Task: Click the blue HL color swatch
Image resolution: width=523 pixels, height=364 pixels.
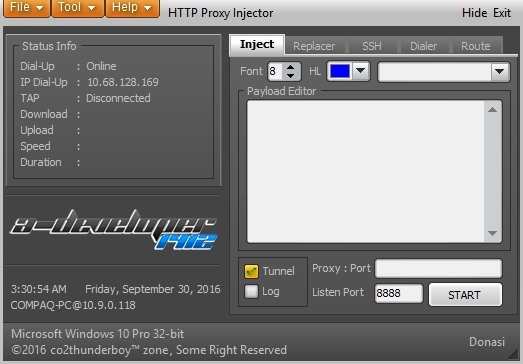Action: tap(340, 71)
